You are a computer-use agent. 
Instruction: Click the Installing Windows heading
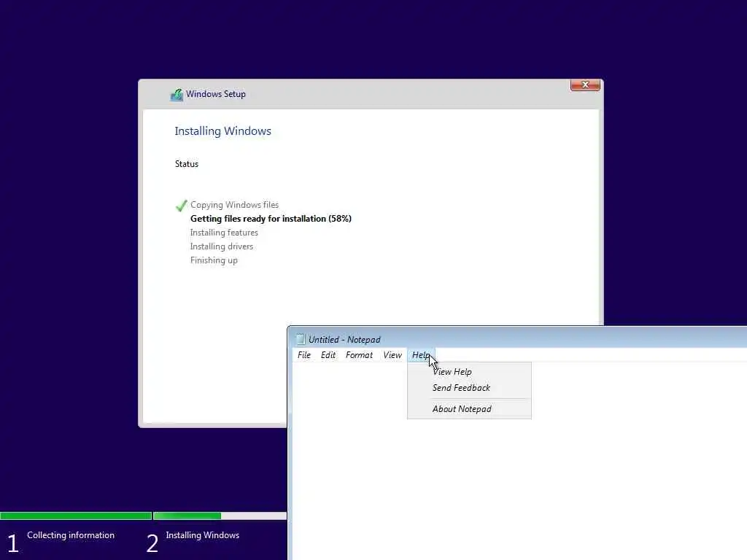pyautogui.click(x=223, y=131)
